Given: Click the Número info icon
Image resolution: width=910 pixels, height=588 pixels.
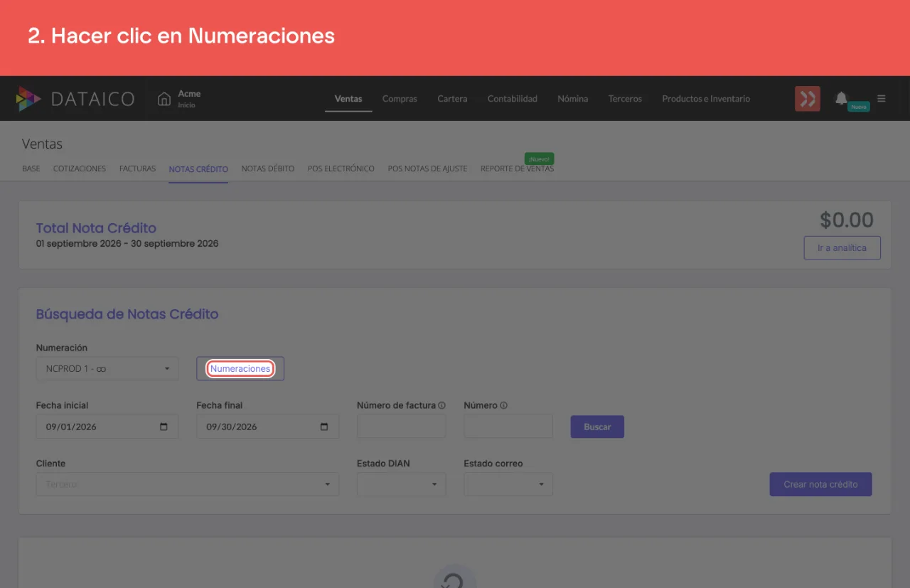Looking at the screenshot, I should click(x=503, y=405).
